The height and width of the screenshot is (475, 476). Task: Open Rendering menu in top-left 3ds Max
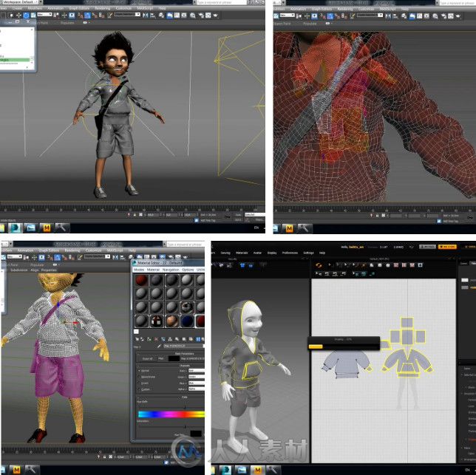(x=102, y=8)
